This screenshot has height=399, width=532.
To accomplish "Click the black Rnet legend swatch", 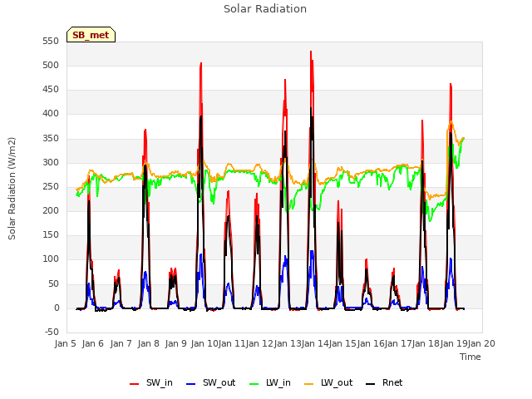I will click(x=371, y=384).
